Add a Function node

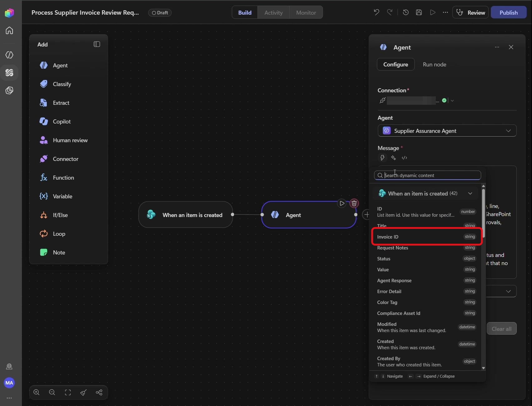click(69, 178)
